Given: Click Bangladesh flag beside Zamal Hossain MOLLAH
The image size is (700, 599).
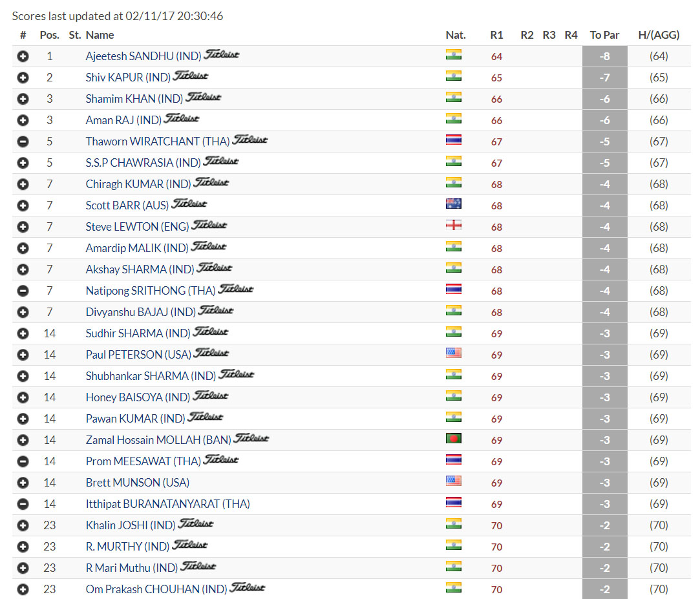Looking at the screenshot, I should pos(454,438).
